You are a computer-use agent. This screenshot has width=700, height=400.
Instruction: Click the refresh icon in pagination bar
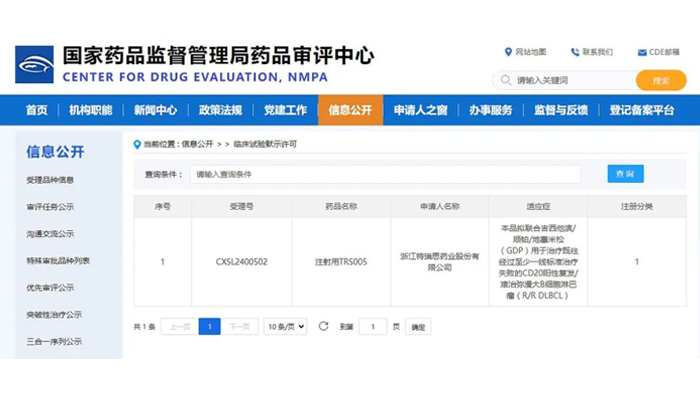pos(323,326)
